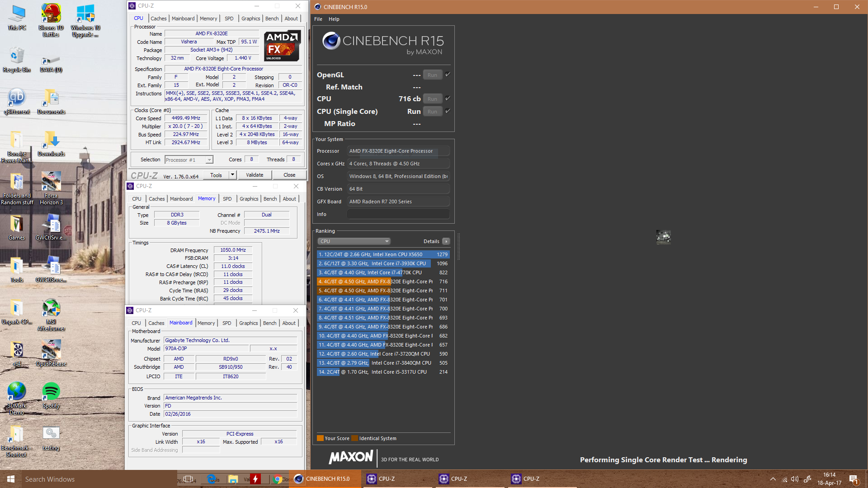Open Windows 10 Upgrade icon
Screen dimensions: 868x488
click(85, 20)
